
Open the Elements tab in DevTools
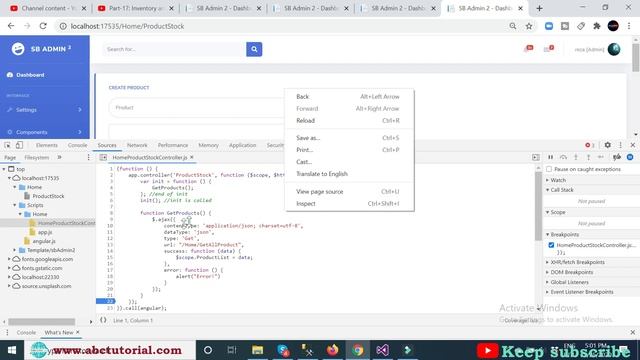click(47, 145)
